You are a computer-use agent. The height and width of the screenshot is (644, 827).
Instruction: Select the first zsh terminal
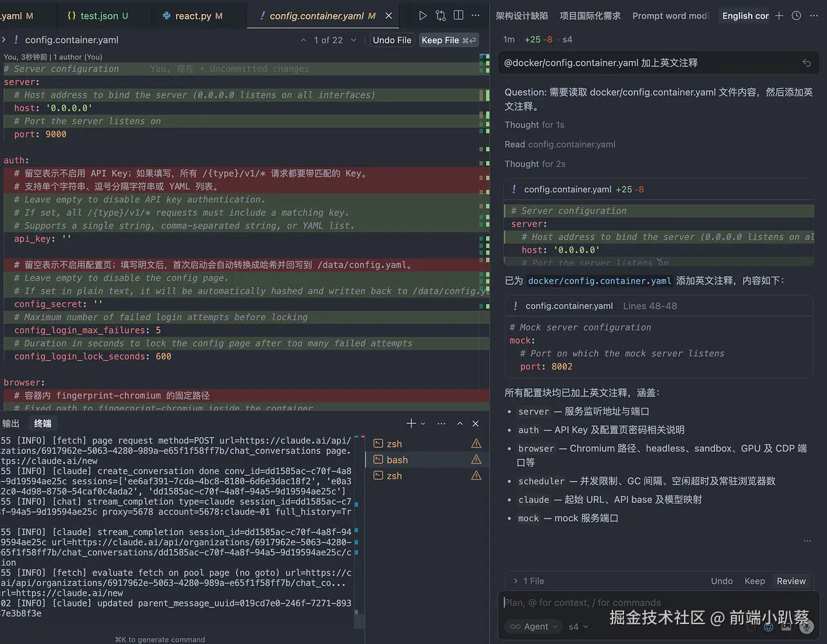[x=428, y=444]
